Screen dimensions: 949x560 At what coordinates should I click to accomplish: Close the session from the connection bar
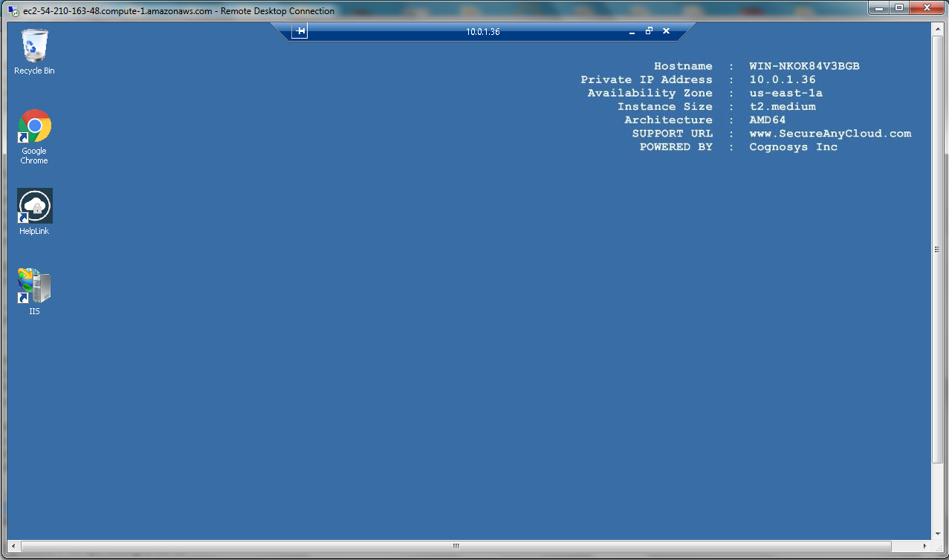click(666, 31)
